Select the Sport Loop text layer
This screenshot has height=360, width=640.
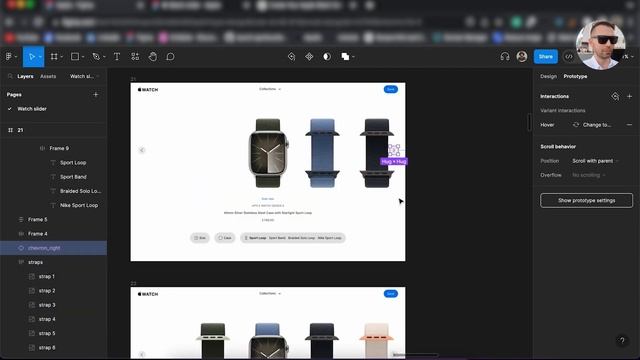pos(73,162)
